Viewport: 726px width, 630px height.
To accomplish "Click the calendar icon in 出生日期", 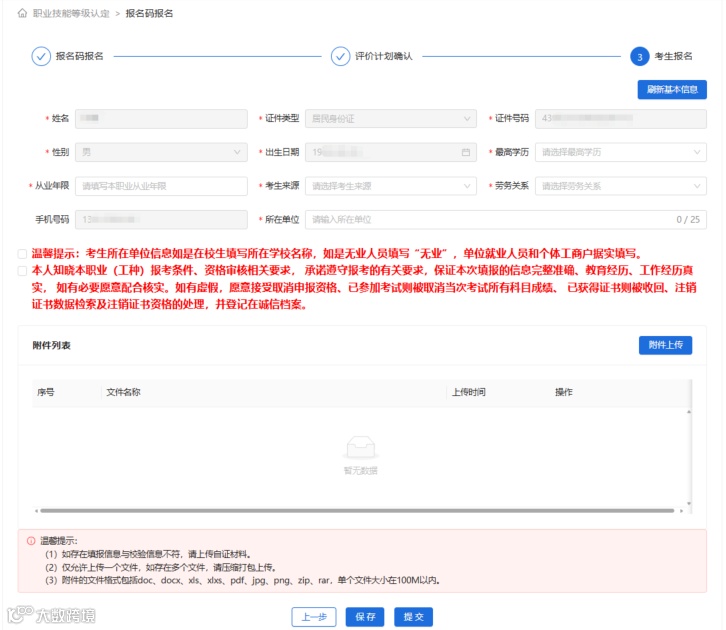I will click(x=466, y=152).
